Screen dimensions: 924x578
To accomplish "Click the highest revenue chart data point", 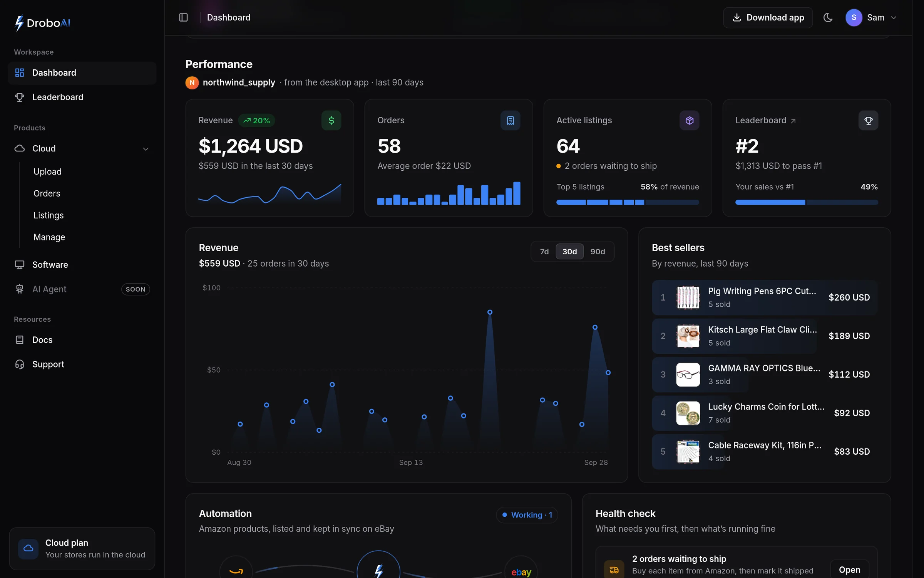I will (x=490, y=312).
